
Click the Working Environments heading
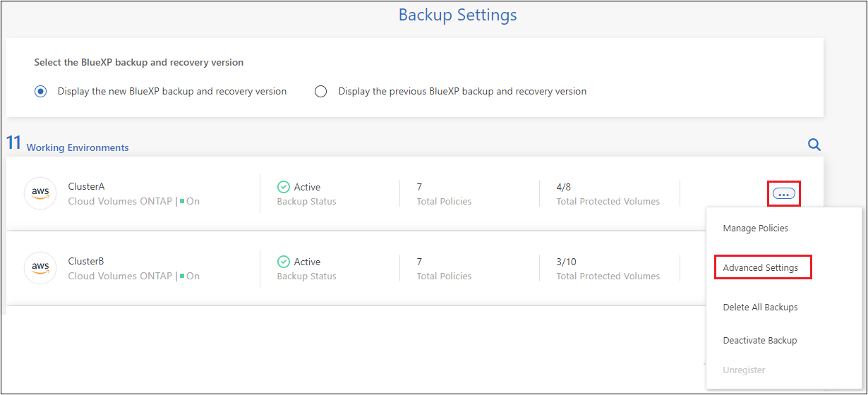pyautogui.click(x=78, y=147)
